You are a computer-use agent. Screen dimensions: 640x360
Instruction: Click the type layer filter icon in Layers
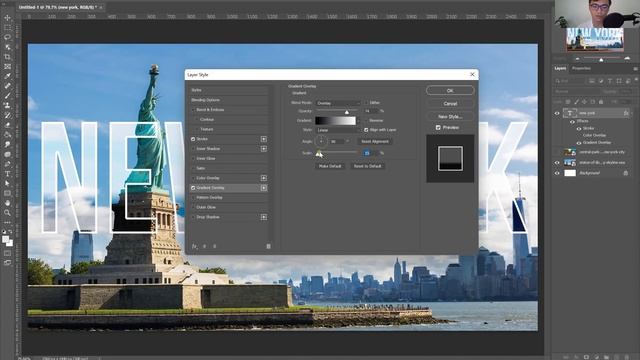point(610,81)
